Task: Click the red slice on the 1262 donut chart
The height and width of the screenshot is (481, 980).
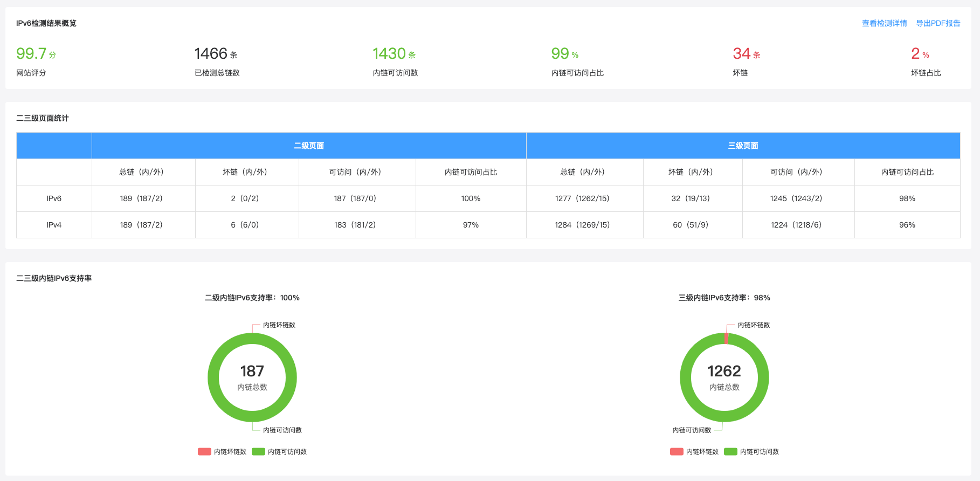Action: [x=726, y=338]
